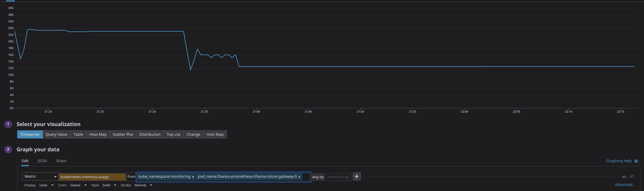Select the Host Map visualization
Screen dimensions: 644x191
tap(215, 134)
